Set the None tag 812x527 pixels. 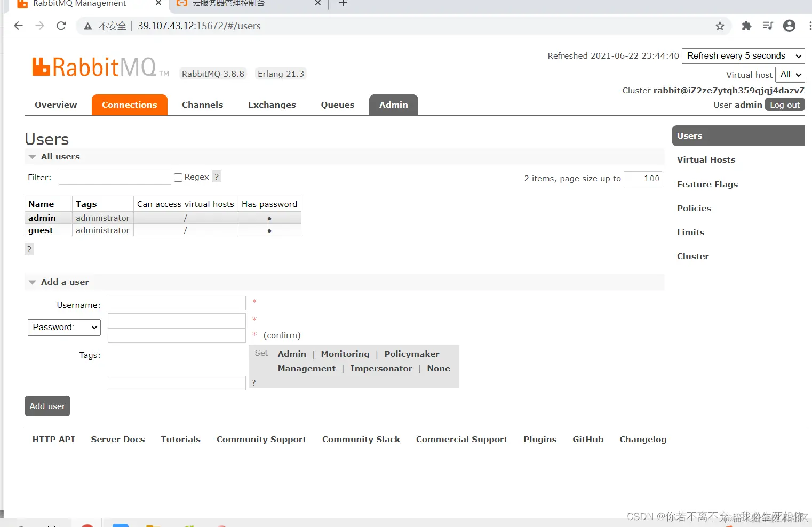pyautogui.click(x=439, y=369)
